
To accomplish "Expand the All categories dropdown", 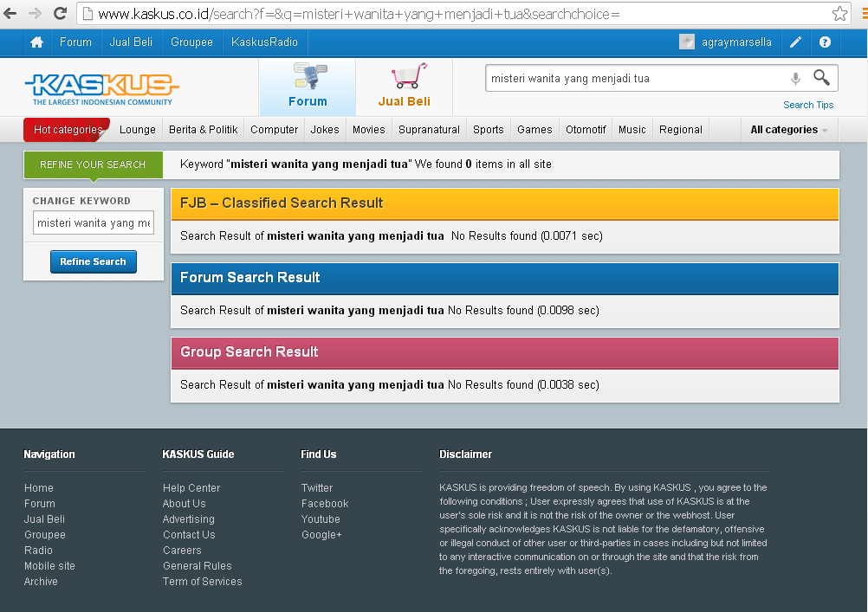I will point(789,130).
